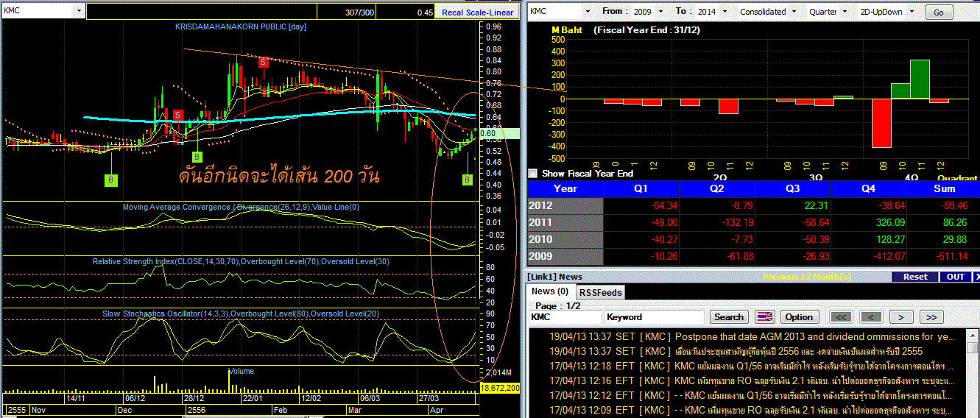Click the OUT button in the news header
This screenshot has height=418, width=980.
point(956,277)
